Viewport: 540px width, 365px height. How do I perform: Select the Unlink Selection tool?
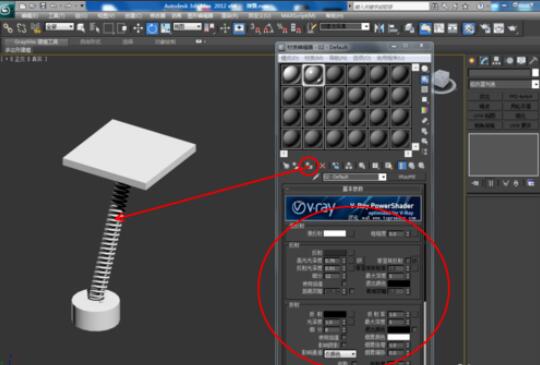tap(21, 28)
